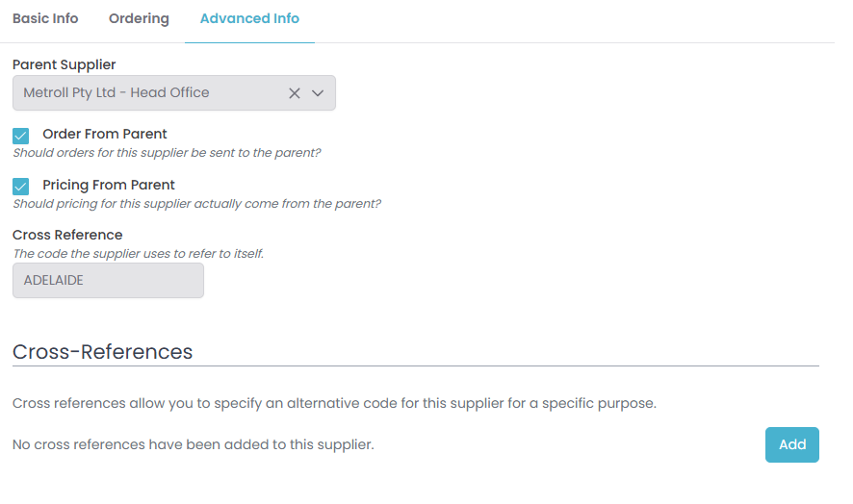Viewport: 853px width, 504px height.
Task: Click the Metroll Pty Ltd - Head Office value
Action: click(x=116, y=92)
